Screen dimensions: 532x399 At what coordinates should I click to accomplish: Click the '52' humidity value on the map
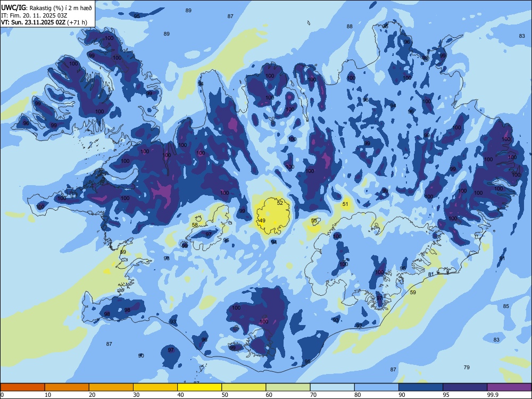click(280, 203)
